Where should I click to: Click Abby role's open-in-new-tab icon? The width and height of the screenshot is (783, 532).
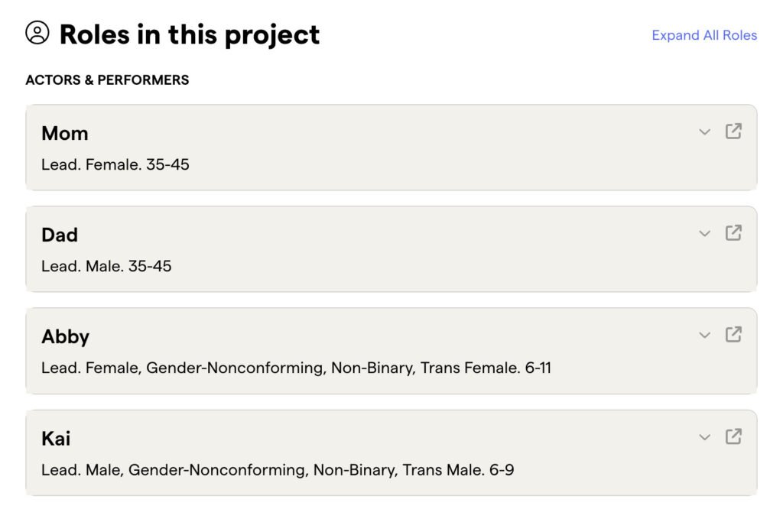coord(733,335)
